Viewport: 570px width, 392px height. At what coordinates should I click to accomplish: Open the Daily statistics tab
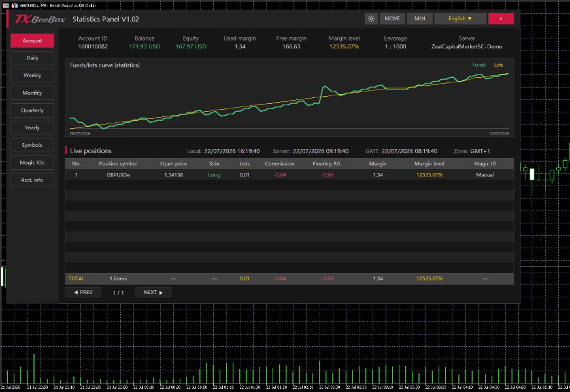[x=32, y=58]
